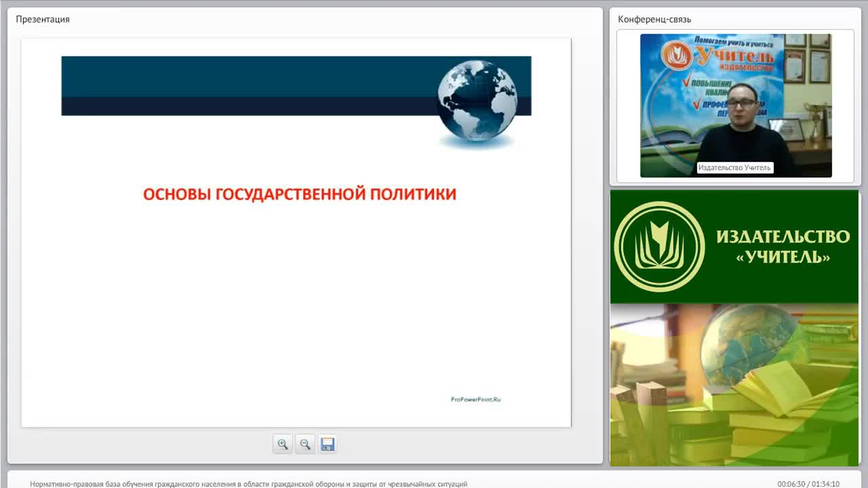Click the 'Издательство Учитель' name label on video
The width and height of the screenshot is (868, 488).
pyautogui.click(x=735, y=167)
